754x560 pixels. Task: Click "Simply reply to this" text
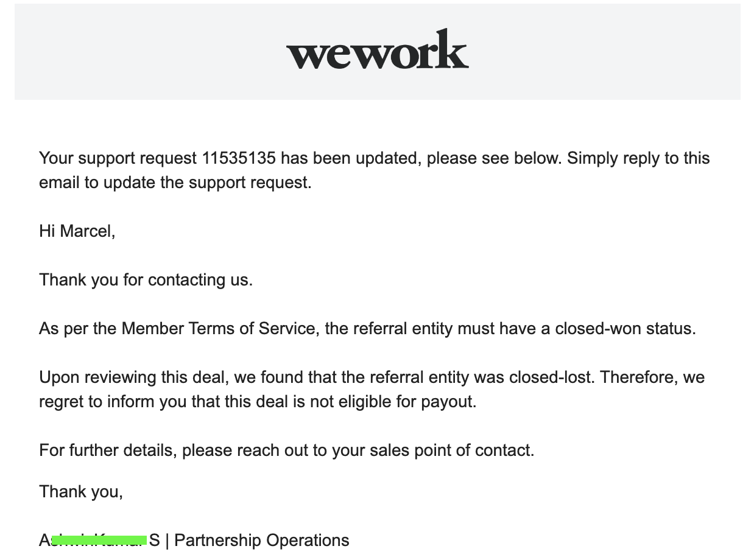(638, 158)
